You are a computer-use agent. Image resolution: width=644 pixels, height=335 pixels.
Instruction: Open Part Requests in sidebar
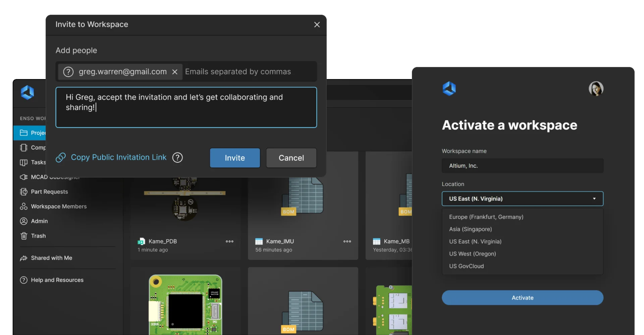tap(49, 192)
